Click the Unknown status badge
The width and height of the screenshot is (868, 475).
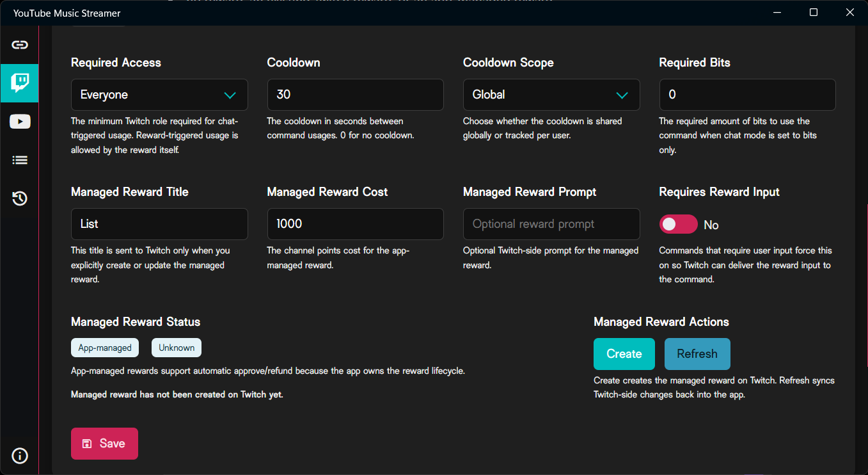tap(177, 348)
